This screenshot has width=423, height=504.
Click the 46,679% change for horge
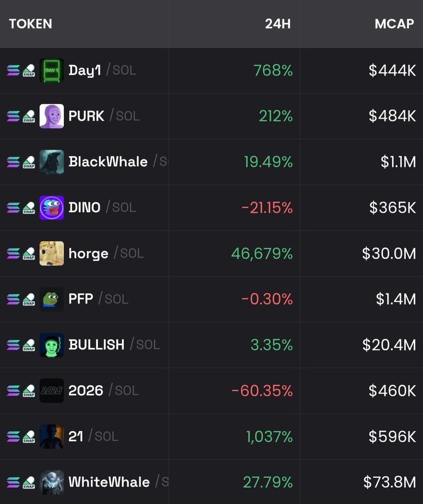click(262, 254)
